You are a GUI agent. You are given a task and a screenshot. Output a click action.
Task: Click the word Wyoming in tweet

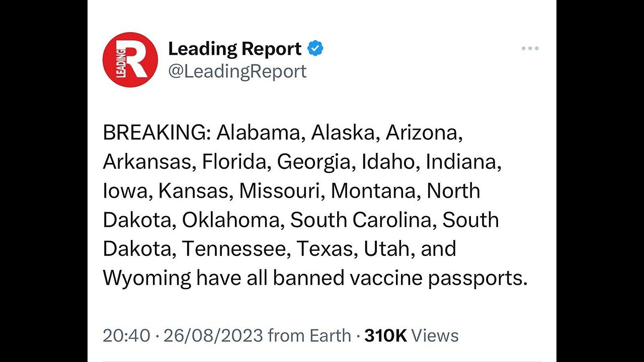147,278
